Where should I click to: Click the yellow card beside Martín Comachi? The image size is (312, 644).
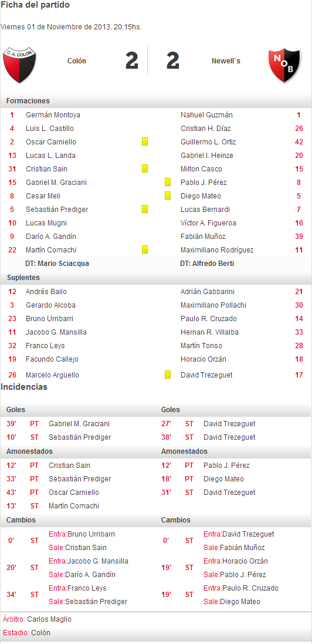tap(145, 249)
